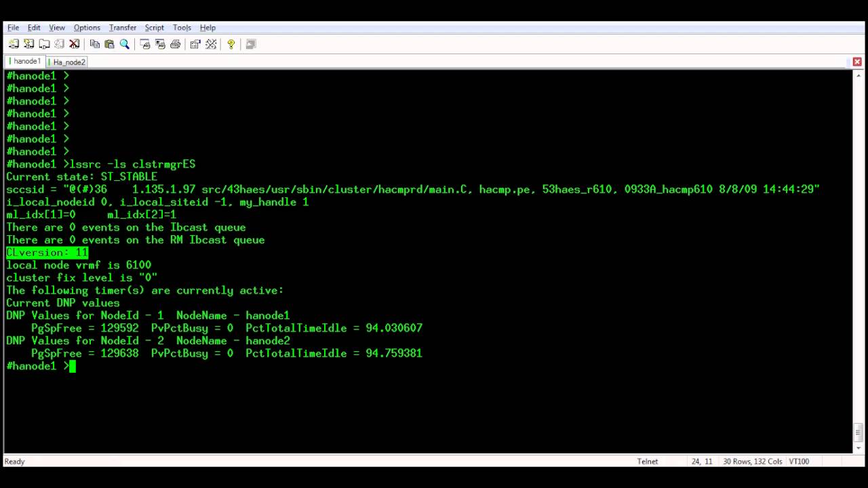Click 'VT100' emulation status entry
This screenshot has width=868, height=488.
[x=799, y=462]
